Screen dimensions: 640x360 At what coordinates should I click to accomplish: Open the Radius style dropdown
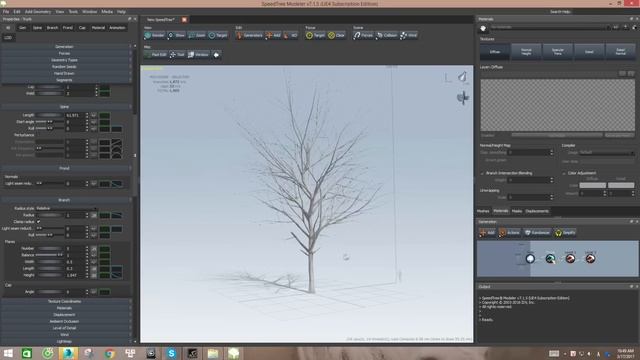[x=67, y=208]
